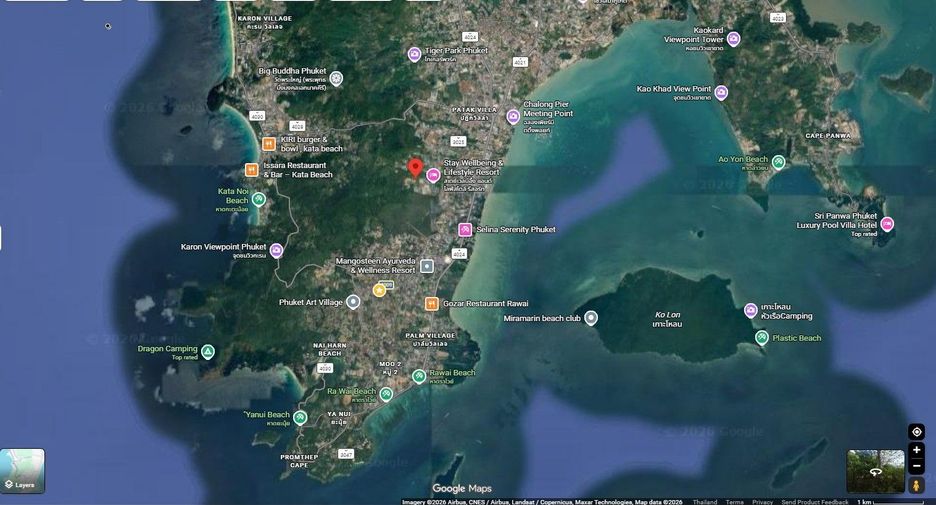Zoom in with the plus button
Image resolution: width=936 pixels, height=505 pixels.
tap(916, 450)
